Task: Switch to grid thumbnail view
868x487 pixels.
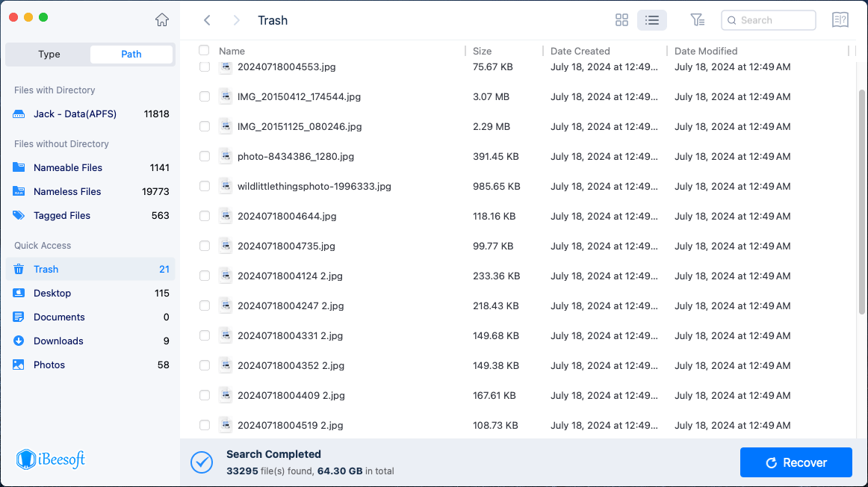Action: [x=621, y=20]
